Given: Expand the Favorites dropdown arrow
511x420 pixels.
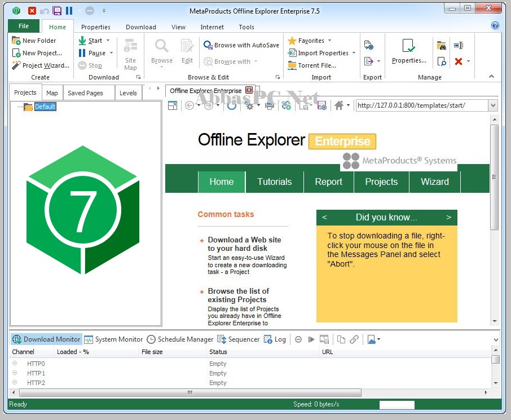Looking at the screenshot, I should pos(329,41).
